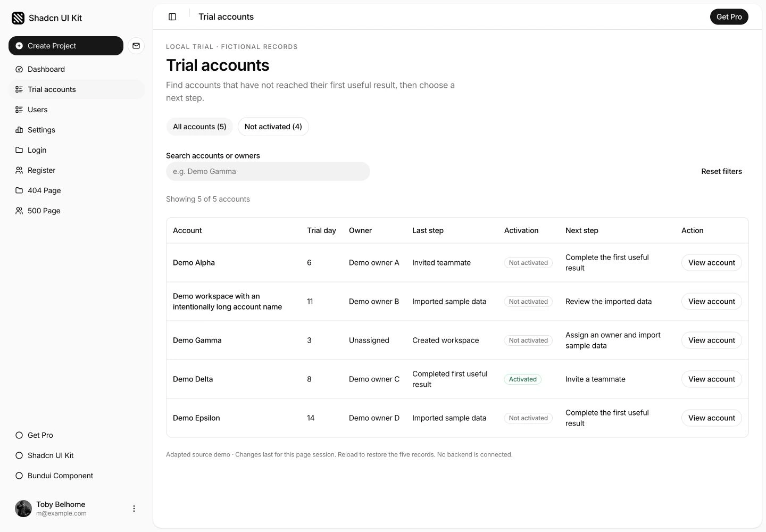View account for Demo Alpha

pyautogui.click(x=712, y=263)
